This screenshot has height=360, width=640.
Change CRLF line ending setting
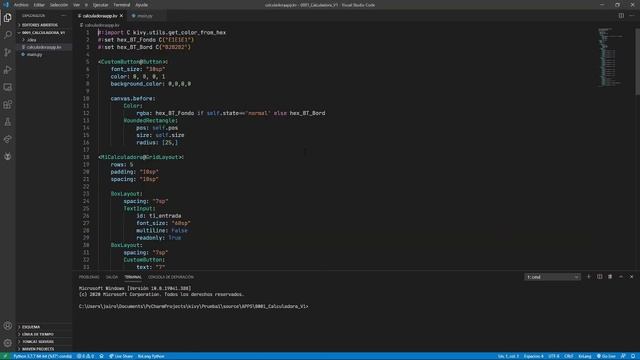coord(569,356)
